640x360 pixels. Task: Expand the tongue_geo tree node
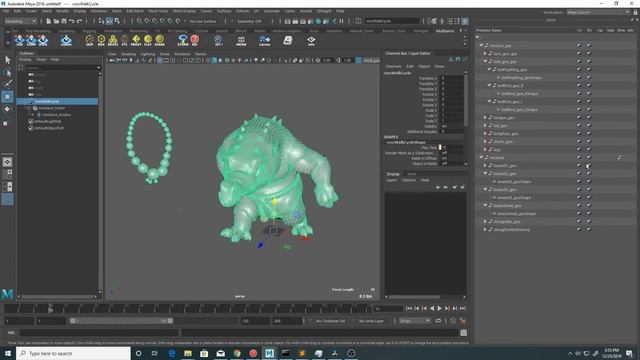(x=485, y=118)
